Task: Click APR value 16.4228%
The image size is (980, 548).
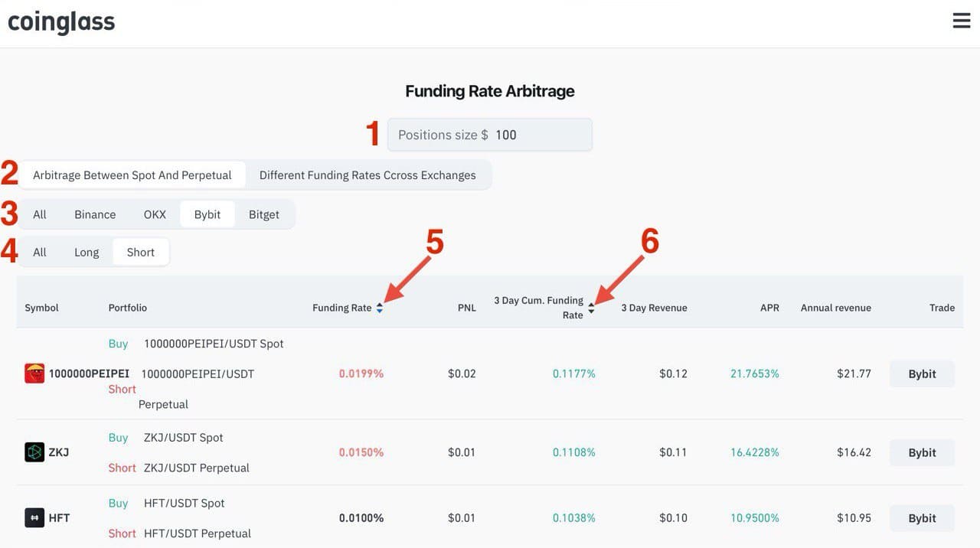Action: 755,452
